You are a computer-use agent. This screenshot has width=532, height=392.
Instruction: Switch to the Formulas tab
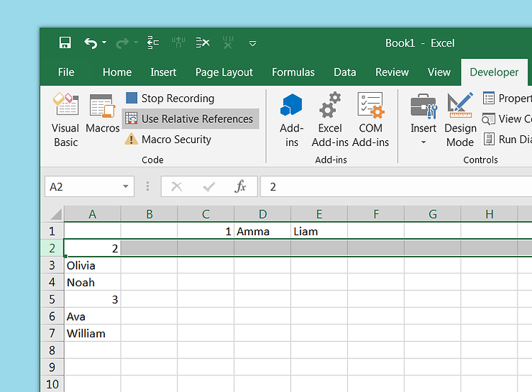pos(293,72)
